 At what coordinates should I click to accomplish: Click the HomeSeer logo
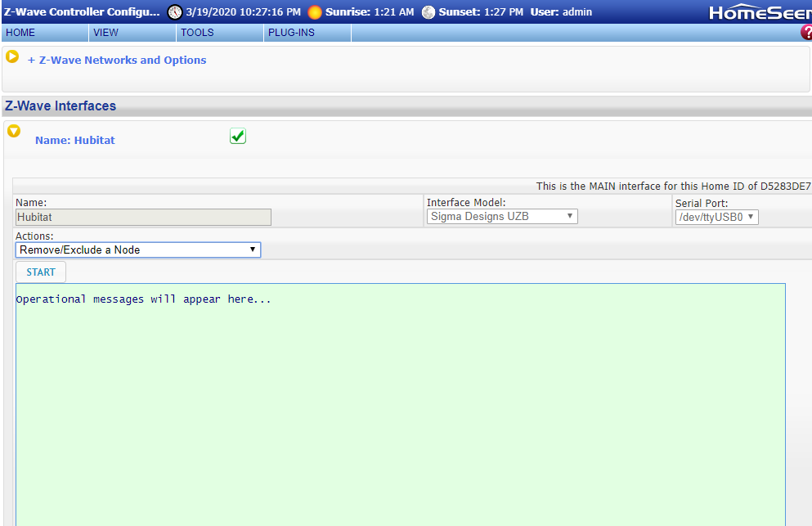tap(760, 12)
